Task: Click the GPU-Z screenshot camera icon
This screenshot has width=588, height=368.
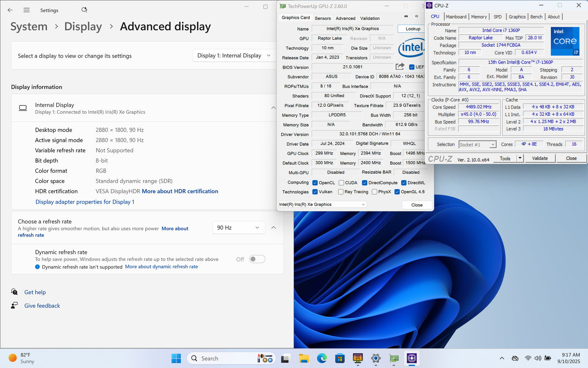Action: [x=406, y=16]
